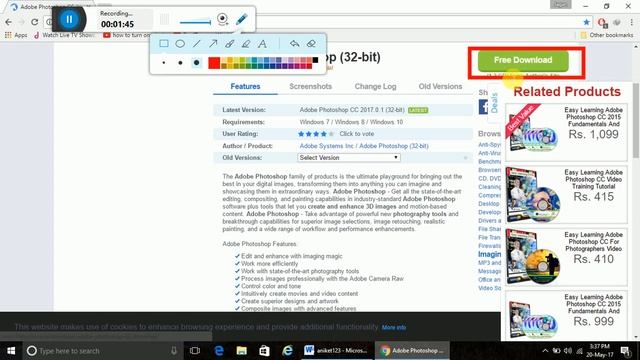Select the brush drawing tool
This screenshot has width=640, height=360.
click(229, 43)
